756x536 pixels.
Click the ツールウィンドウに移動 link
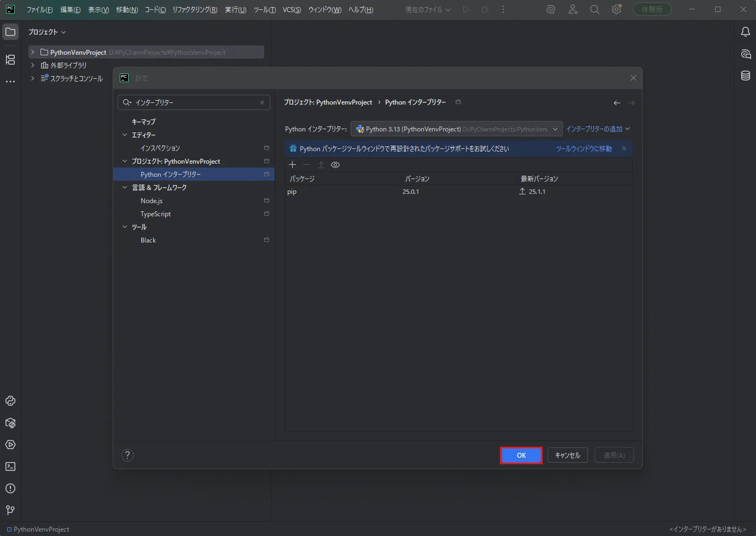click(x=584, y=149)
